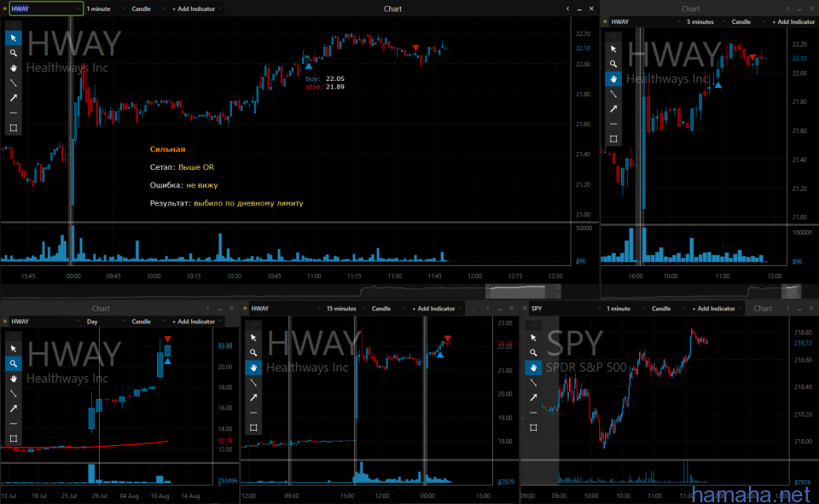Select the rectangle tool in the 5-minute HWAY chart

click(x=613, y=139)
